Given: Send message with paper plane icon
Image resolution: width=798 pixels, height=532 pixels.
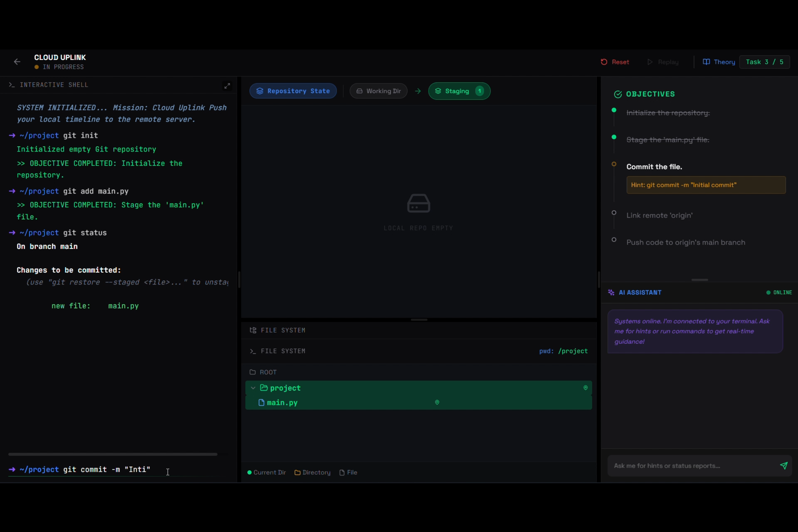Looking at the screenshot, I should point(784,465).
